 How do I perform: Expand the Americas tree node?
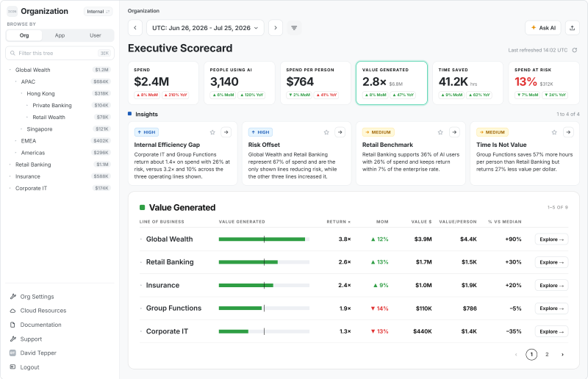click(15, 153)
